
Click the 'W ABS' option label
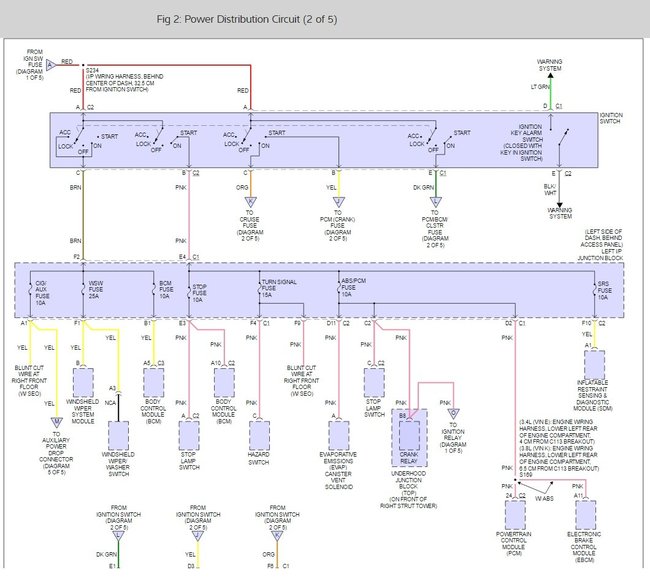tap(544, 498)
